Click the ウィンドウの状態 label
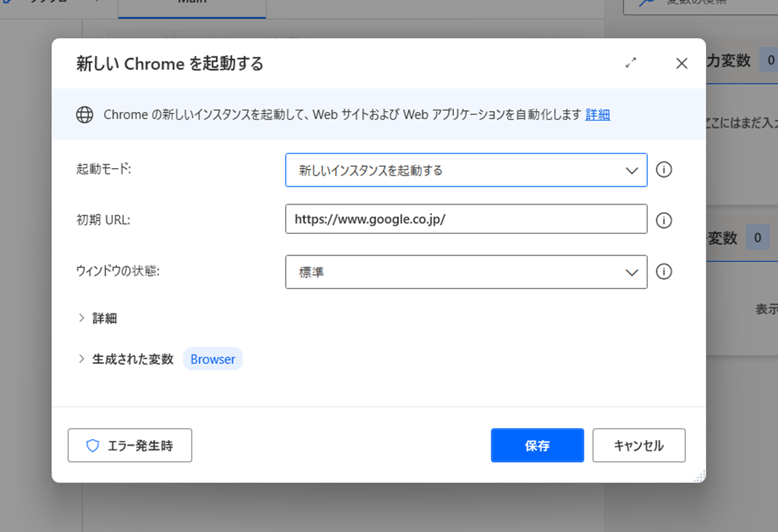 pos(118,271)
